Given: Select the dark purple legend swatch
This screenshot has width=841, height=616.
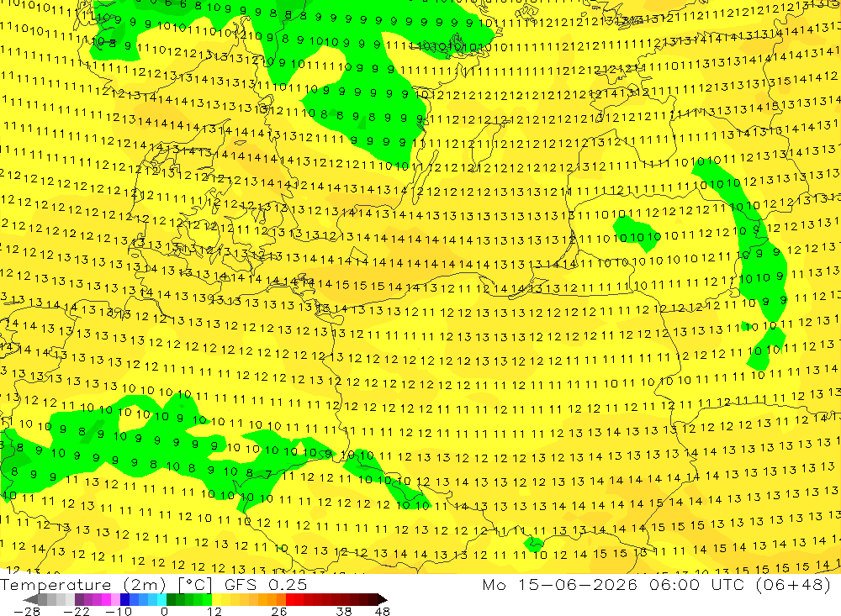Looking at the screenshot, I should pyautogui.click(x=79, y=599).
